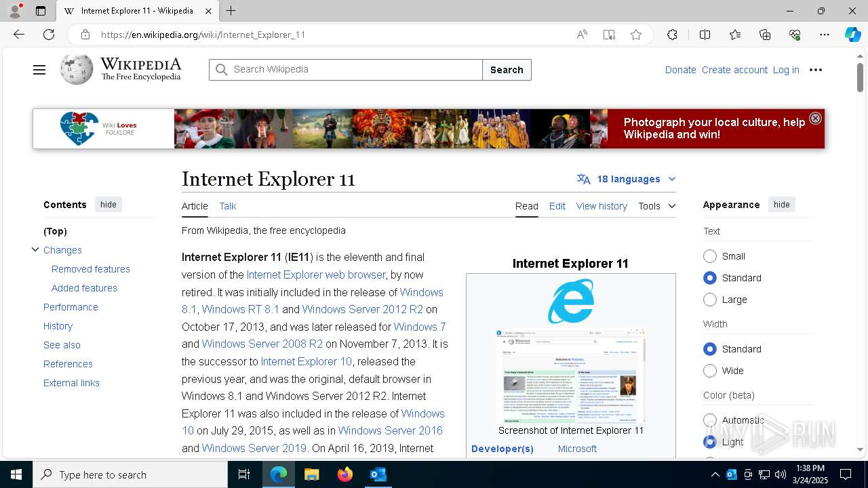Viewport: 868px width, 488px height.
Task: Open the Wikipedia main menu hamburger icon
Action: tap(39, 70)
